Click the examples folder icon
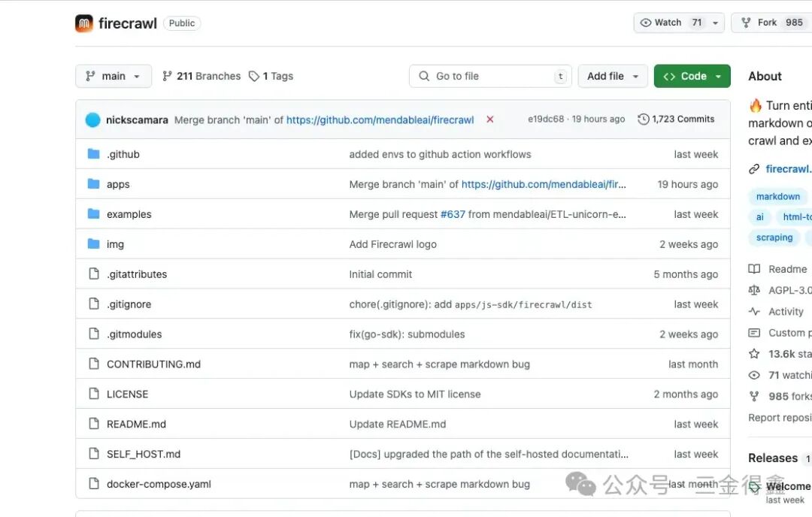Viewport: 812px width, 517px height. 94,213
